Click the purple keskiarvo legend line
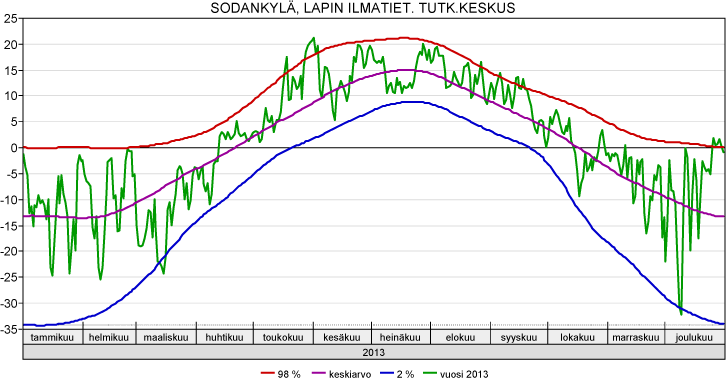This screenshot has width=726, height=381. tap(319, 373)
